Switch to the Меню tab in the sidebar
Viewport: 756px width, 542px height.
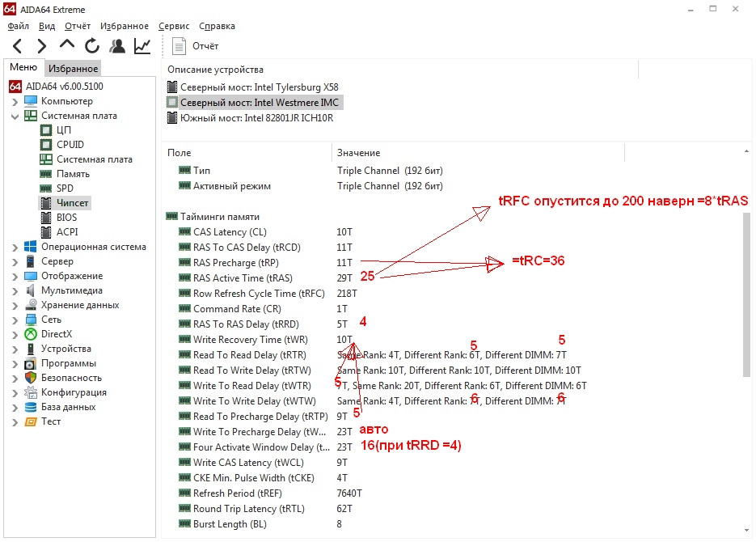pos(23,67)
